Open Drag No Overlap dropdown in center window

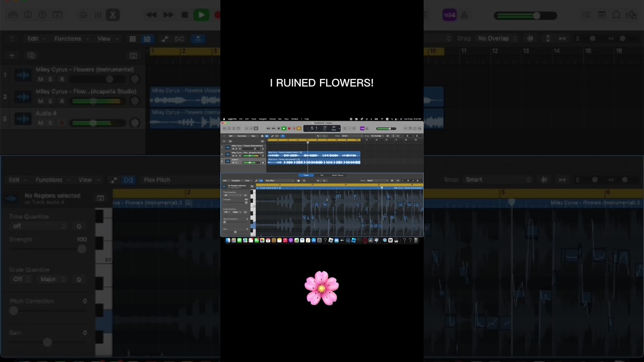coord(378,136)
